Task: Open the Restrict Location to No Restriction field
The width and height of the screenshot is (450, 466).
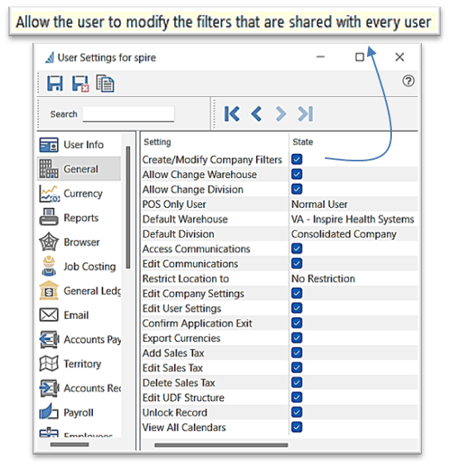Action: (x=353, y=278)
